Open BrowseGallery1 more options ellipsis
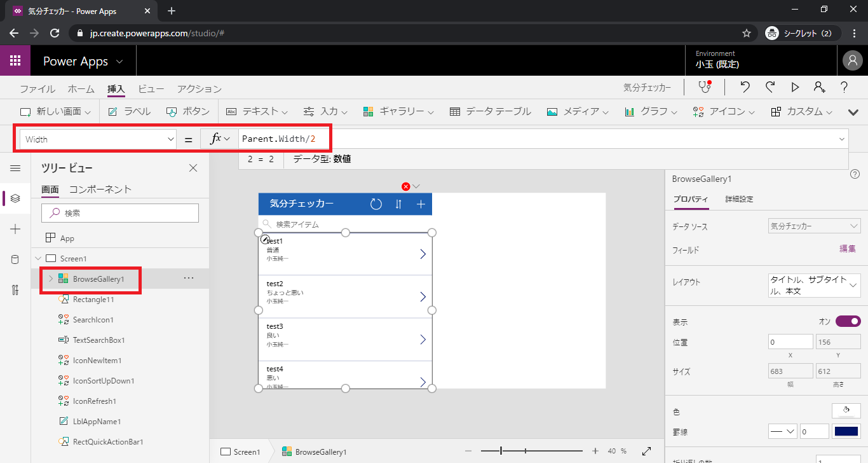Screen dimensions: 868x463 [x=189, y=279]
